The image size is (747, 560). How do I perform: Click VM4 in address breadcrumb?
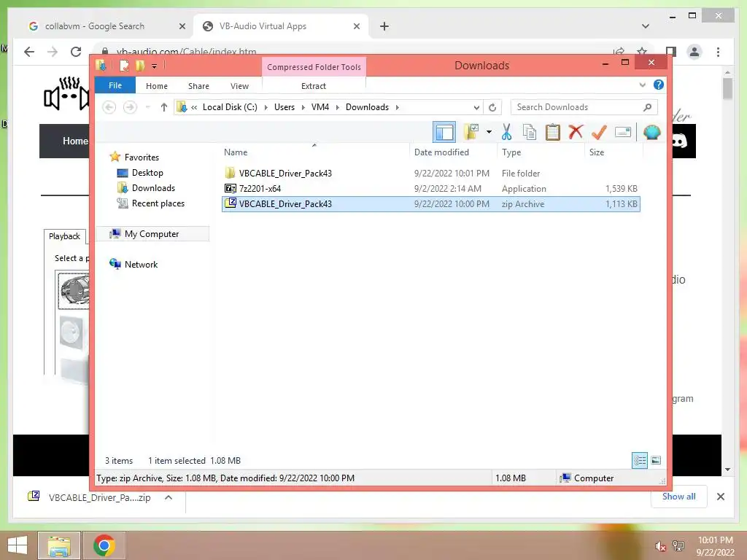320,107
